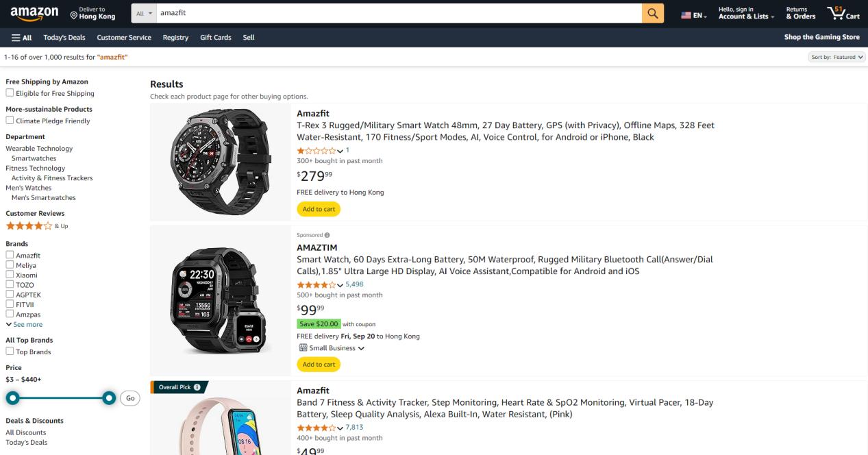Open the hamburger All menu
The height and width of the screenshot is (455, 868).
coord(22,38)
